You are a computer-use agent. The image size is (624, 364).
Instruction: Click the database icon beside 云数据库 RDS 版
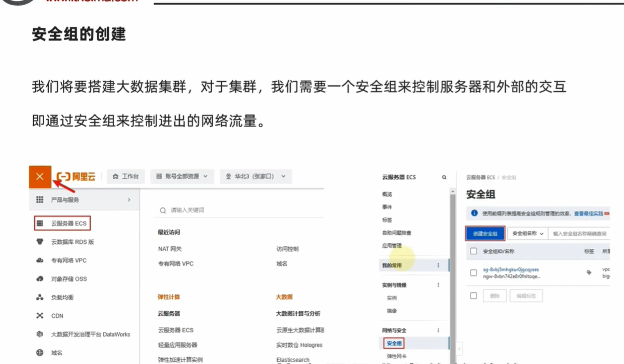(40, 242)
